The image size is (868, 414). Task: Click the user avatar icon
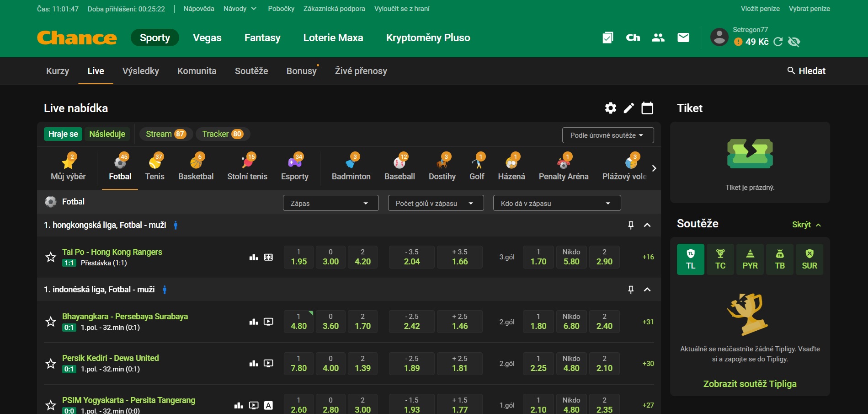[719, 37]
